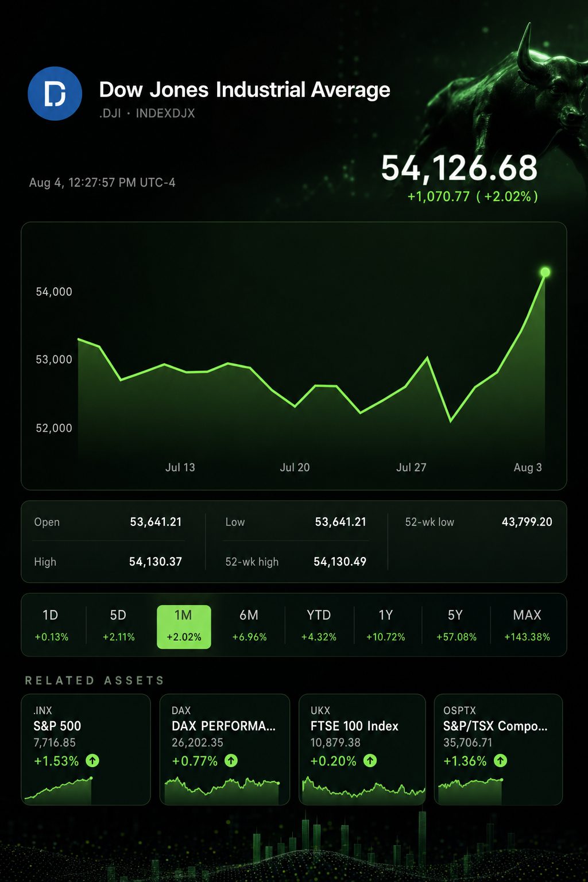The width and height of the screenshot is (588, 882).
Task: Click the 52-wk high value 54,130.49
Action: tap(340, 562)
